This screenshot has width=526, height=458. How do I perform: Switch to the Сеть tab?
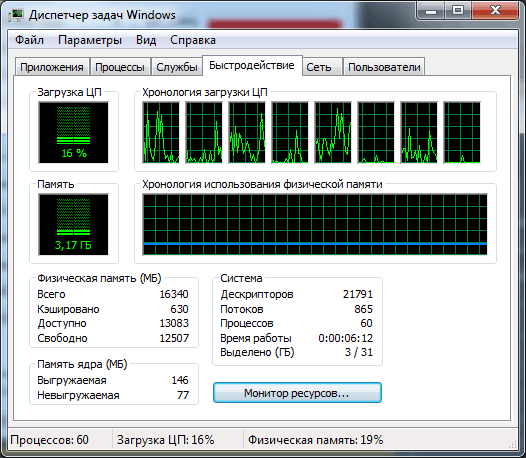(x=319, y=67)
